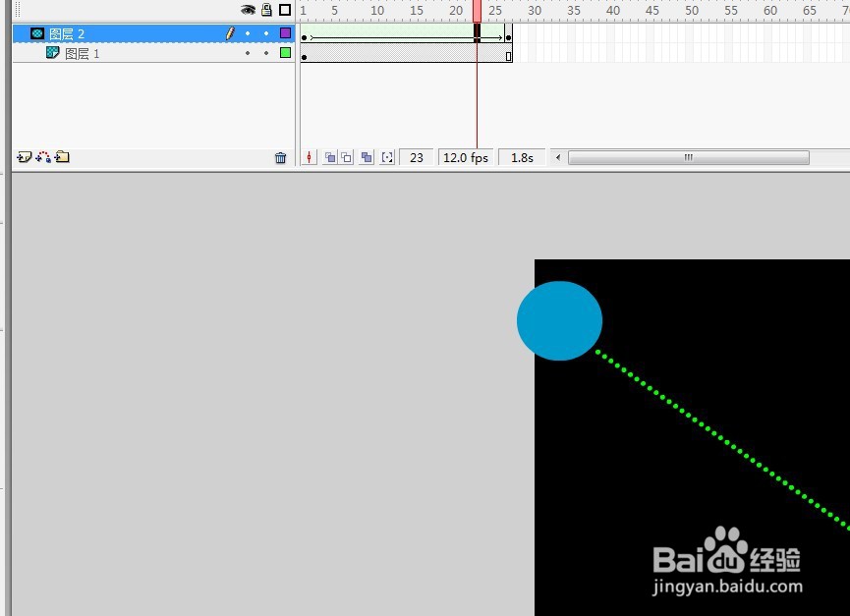Click the horizontal timeline scrollbar thumb
850x616 pixels.
tap(689, 157)
